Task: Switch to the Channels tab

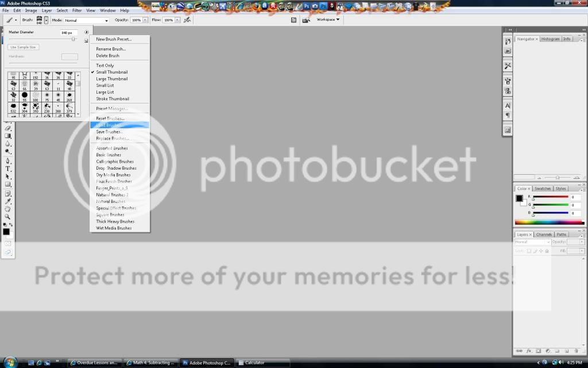Action: (543, 235)
